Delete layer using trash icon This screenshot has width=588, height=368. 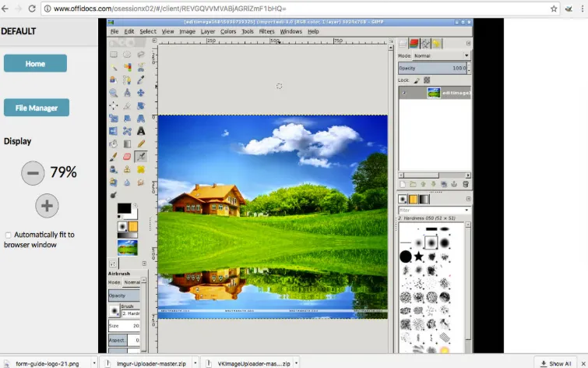466,184
